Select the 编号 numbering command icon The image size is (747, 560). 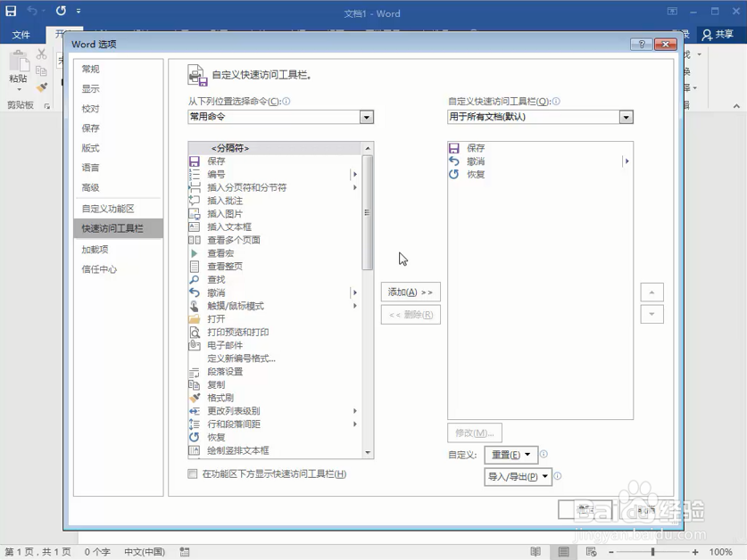click(195, 174)
